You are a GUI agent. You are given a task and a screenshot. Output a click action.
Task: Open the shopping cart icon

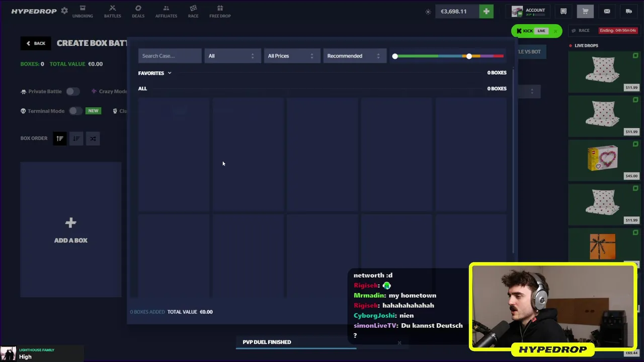[585, 11]
